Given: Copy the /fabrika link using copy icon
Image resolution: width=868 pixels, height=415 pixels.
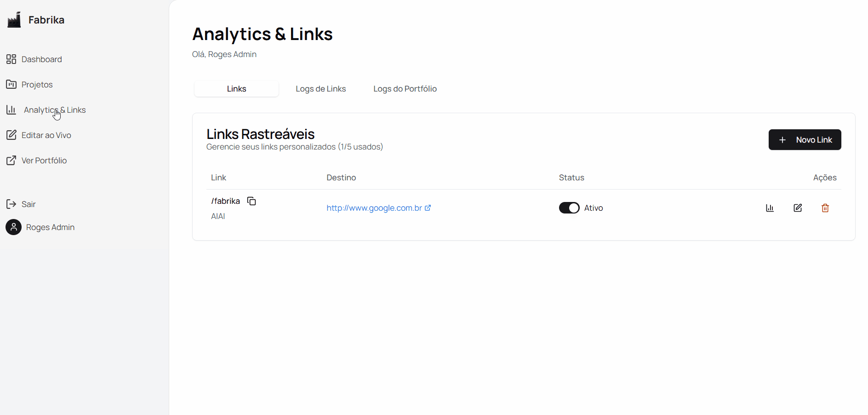Looking at the screenshot, I should 251,201.
